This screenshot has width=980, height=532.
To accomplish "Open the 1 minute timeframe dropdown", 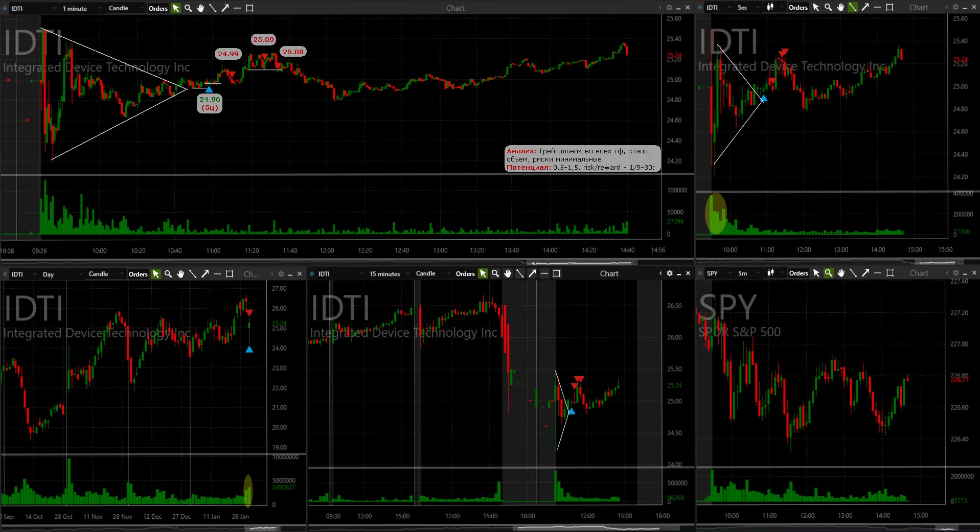I will [x=82, y=8].
